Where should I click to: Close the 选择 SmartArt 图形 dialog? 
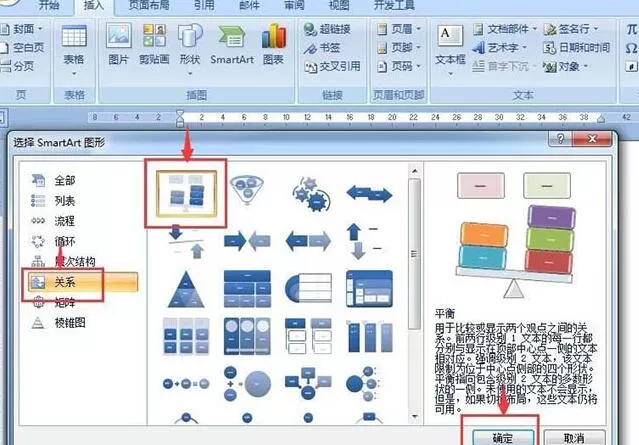592,139
